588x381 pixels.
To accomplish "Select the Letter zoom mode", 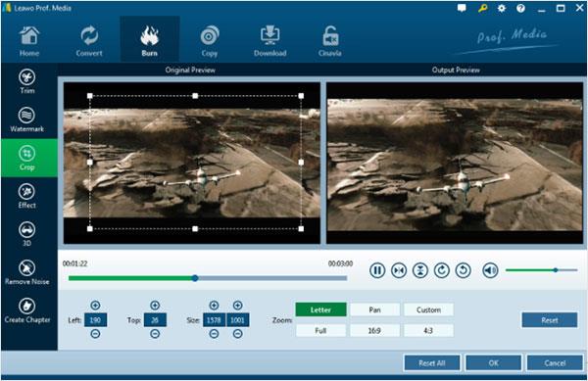I will click(320, 310).
